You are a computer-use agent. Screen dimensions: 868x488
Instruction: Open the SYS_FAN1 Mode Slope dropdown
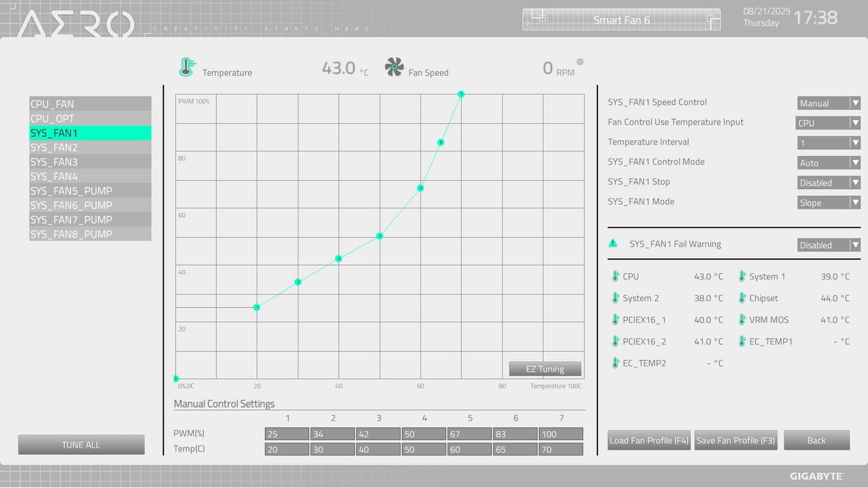click(x=829, y=202)
